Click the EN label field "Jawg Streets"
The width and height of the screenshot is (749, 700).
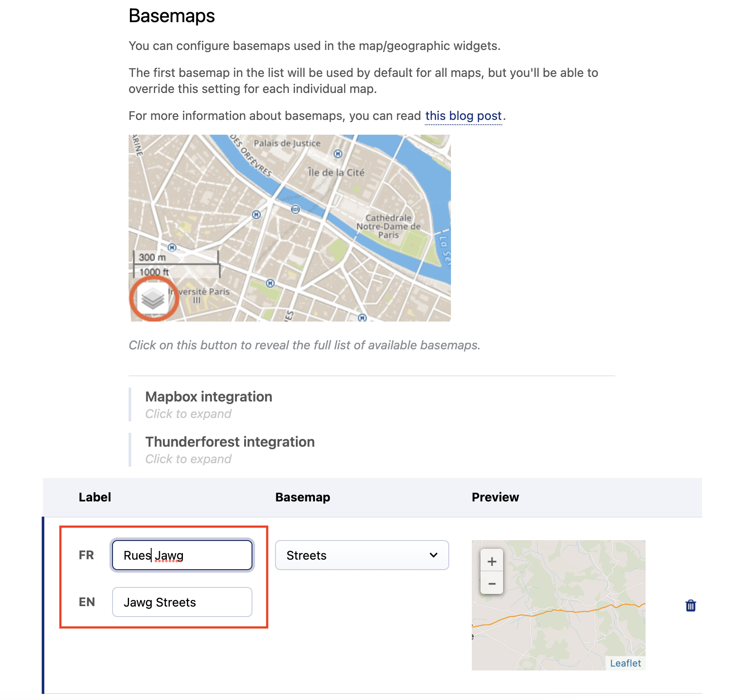pos(182,602)
